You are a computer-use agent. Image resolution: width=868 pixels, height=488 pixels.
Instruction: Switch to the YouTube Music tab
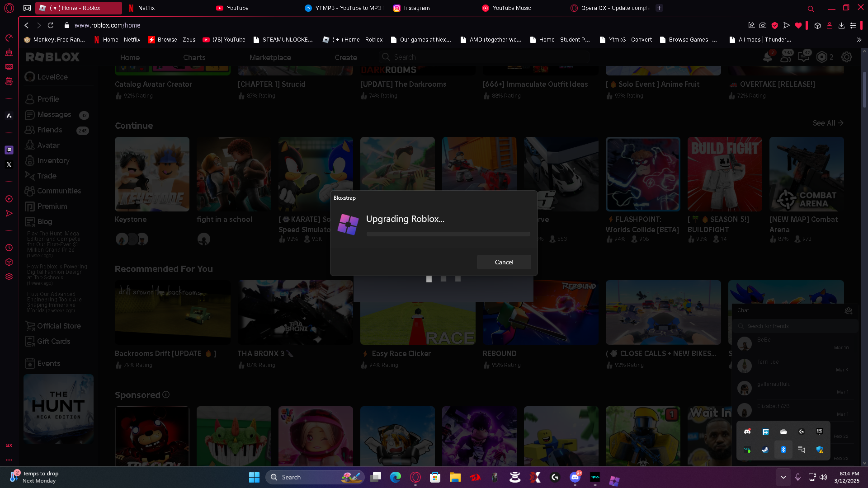521,8
